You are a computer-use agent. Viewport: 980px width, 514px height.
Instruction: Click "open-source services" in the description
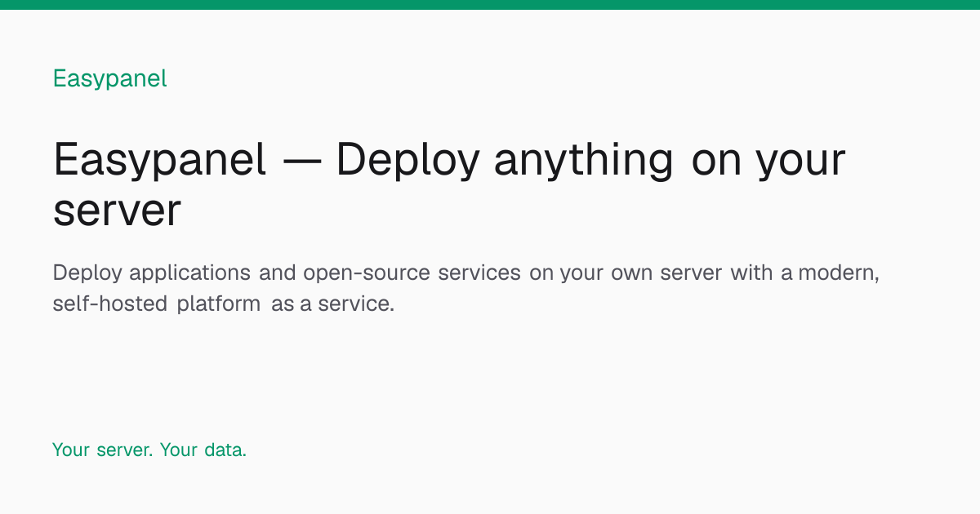point(412,273)
